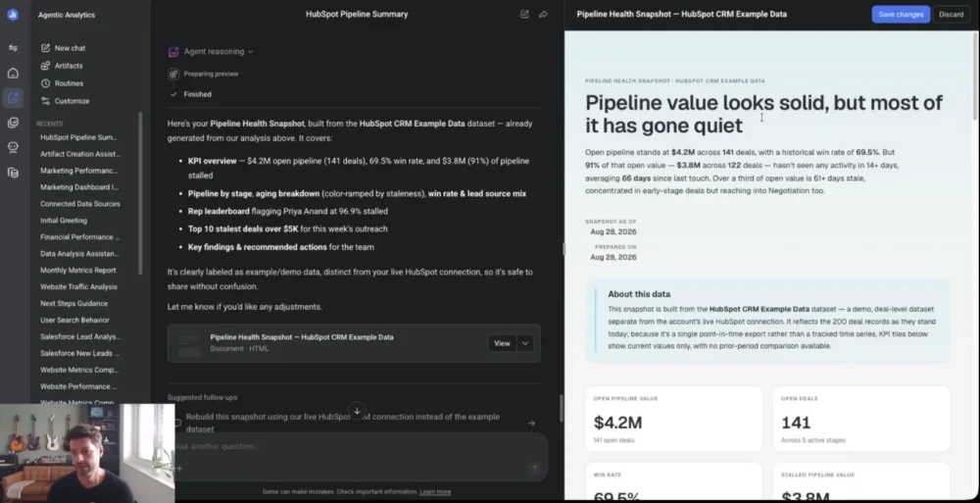Open recent chat Next Steps Guidance
The height and width of the screenshot is (503, 980).
coord(73,303)
